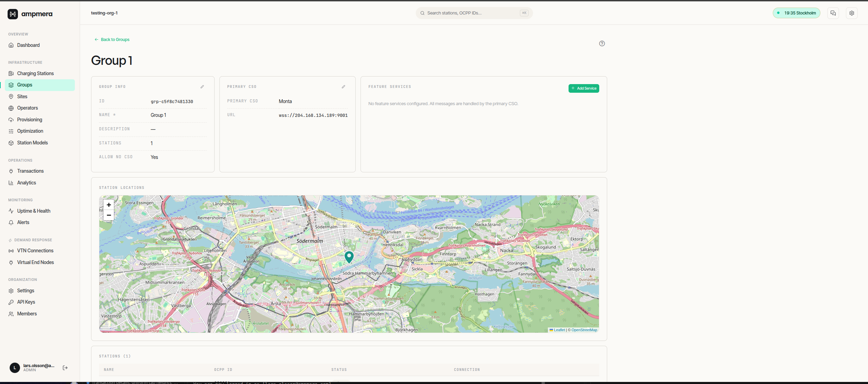Open the help question mark icon

click(602, 43)
